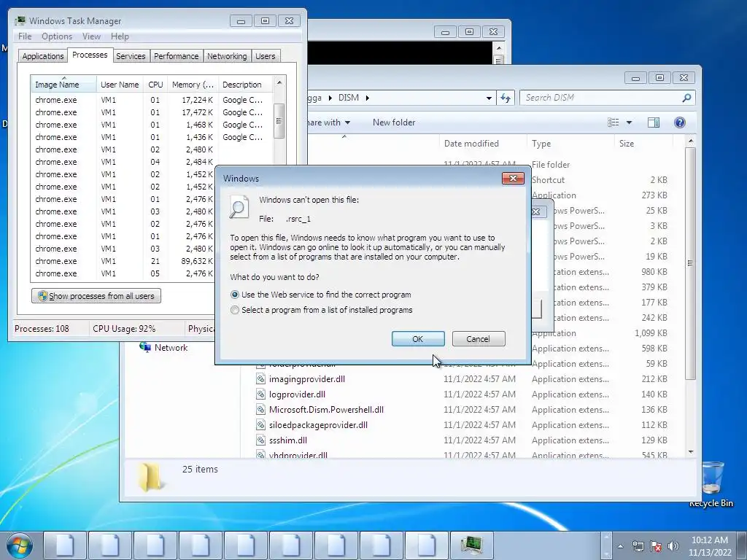Screen dimensions: 747x560
Task: Click the taskbar clock showing 10:12 AM
Action: (x=710, y=545)
